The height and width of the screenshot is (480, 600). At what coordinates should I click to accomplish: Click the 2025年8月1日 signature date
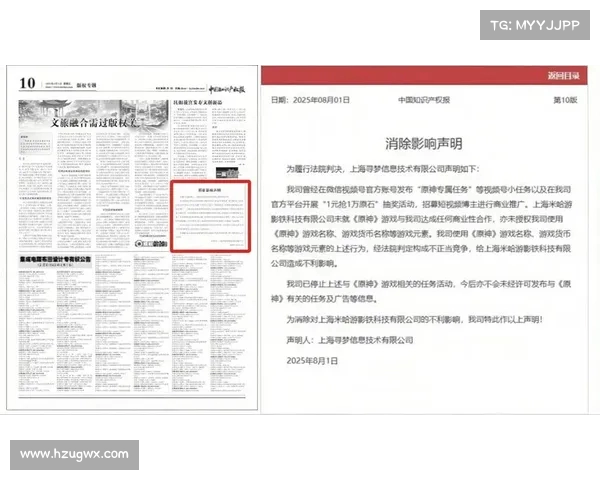coord(312,361)
